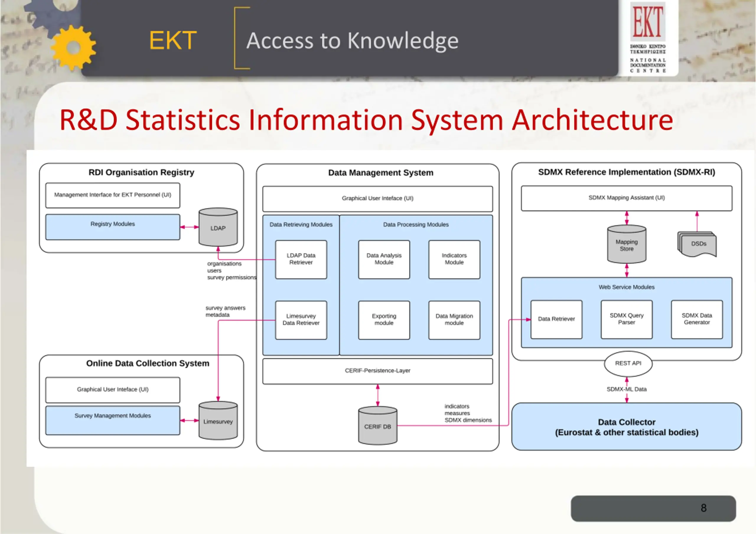This screenshot has width=756, height=534.
Task: Click the SDMX Query Parser box
Action: coord(626,319)
